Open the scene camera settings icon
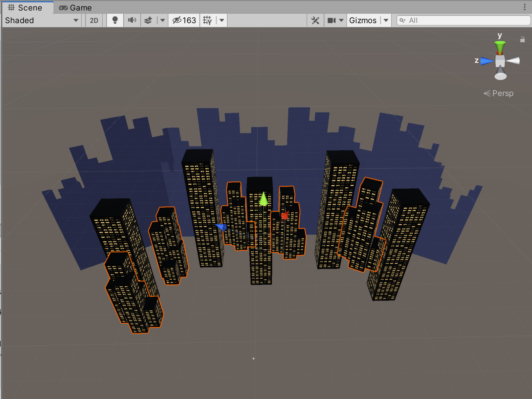This screenshot has width=532, height=399. pyautogui.click(x=332, y=20)
